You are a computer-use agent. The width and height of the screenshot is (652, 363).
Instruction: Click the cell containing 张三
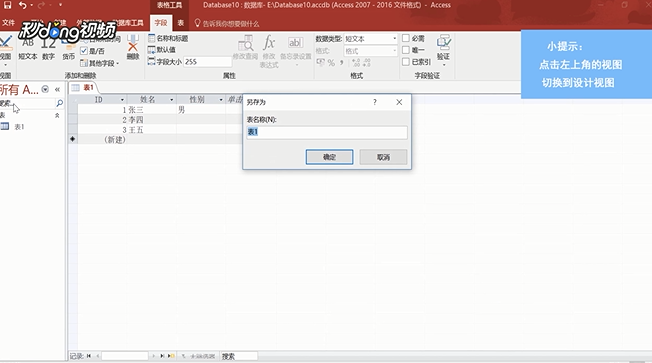pos(151,110)
